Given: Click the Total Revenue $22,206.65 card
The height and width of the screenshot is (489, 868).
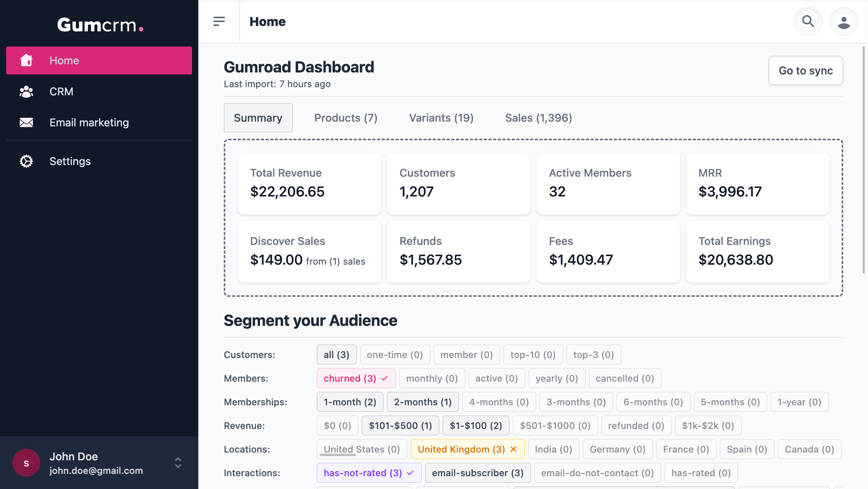Looking at the screenshot, I should (x=309, y=183).
